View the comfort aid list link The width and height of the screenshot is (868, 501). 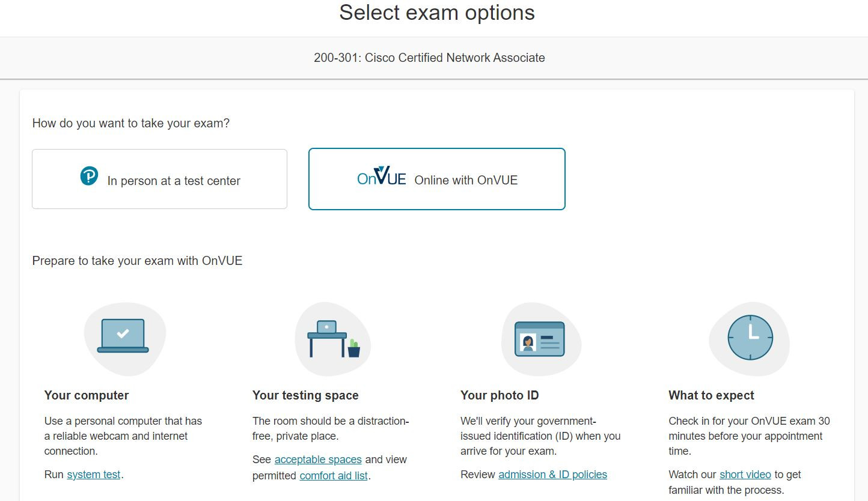pyautogui.click(x=334, y=476)
